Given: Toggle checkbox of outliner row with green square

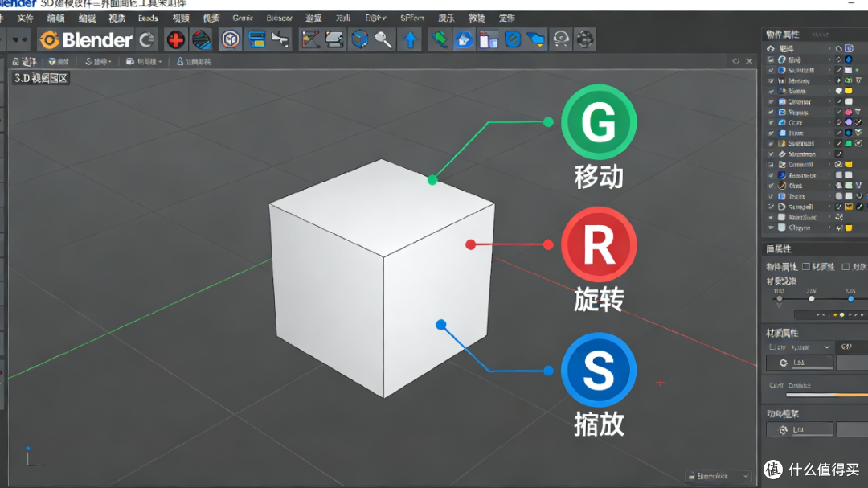Looking at the screenshot, I should click(x=771, y=143).
